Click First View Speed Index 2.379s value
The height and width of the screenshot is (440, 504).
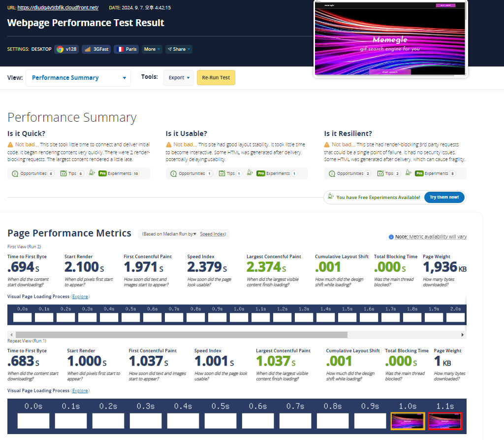[207, 267]
